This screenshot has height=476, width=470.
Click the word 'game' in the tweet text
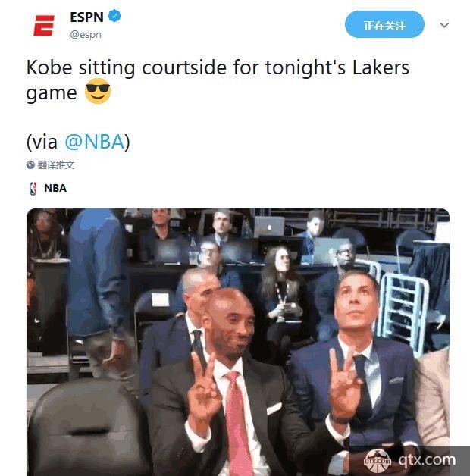click(52, 93)
